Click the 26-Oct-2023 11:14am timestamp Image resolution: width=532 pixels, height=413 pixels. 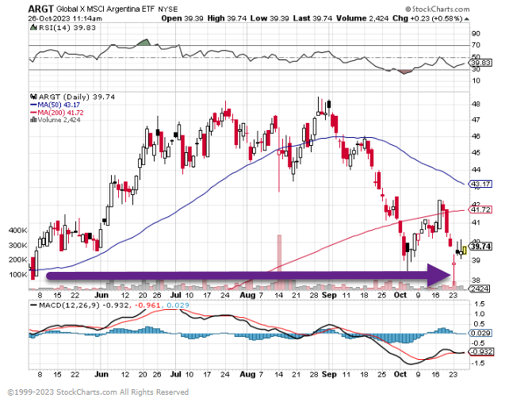(x=64, y=19)
